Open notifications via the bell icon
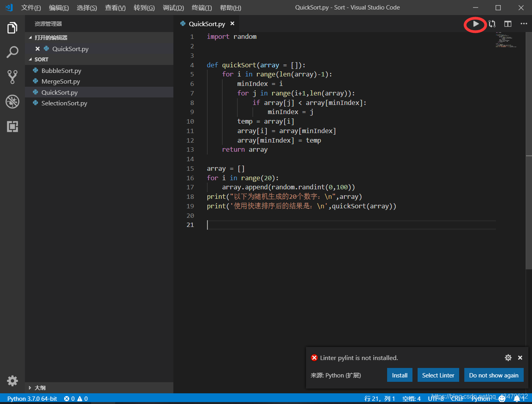Screen dimensions: 532x404 [517, 398]
